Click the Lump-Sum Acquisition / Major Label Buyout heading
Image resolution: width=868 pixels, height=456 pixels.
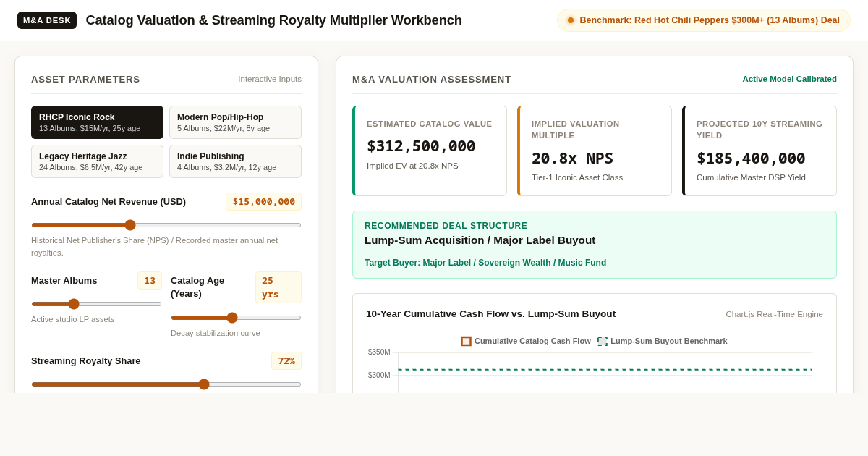pos(480,240)
